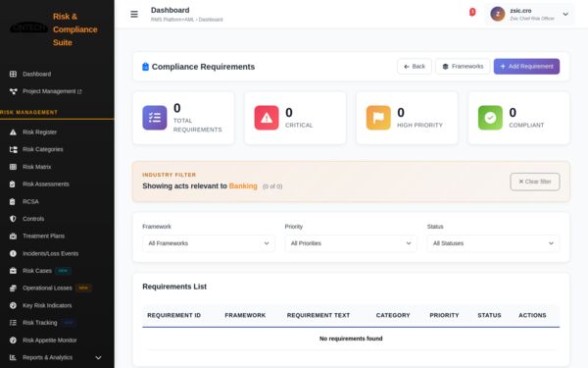Click the Risk Register warning icon

(13, 132)
